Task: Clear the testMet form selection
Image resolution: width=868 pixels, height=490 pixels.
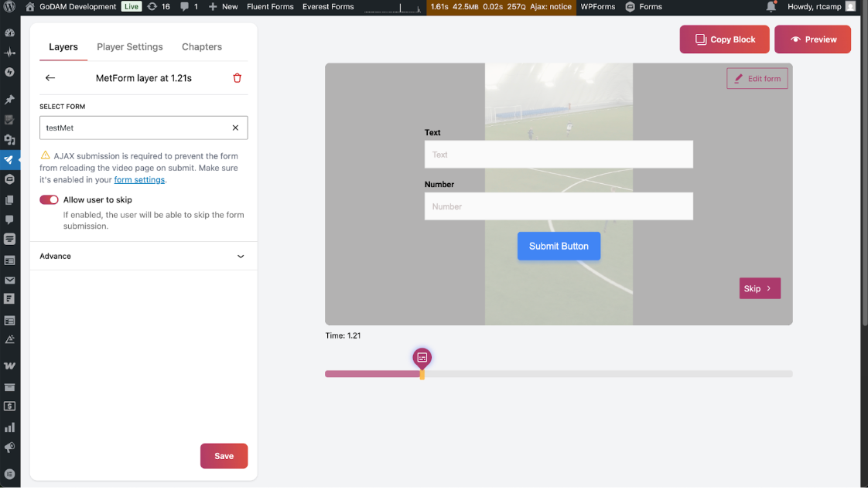Action: 235,128
